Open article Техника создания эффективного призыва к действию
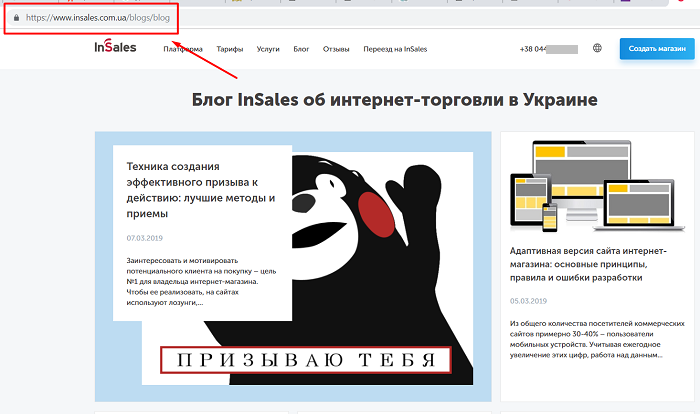700x414 pixels. point(200,190)
